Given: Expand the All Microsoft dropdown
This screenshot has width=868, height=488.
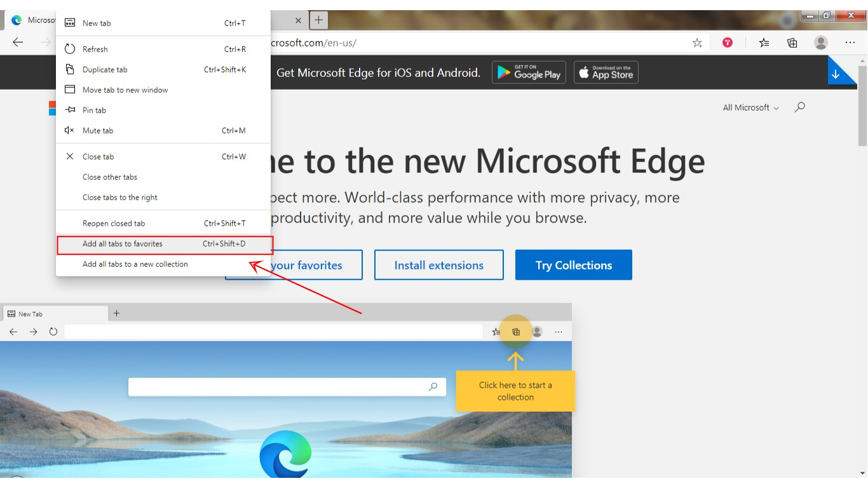Looking at the screenshot, I should [750, 108].
